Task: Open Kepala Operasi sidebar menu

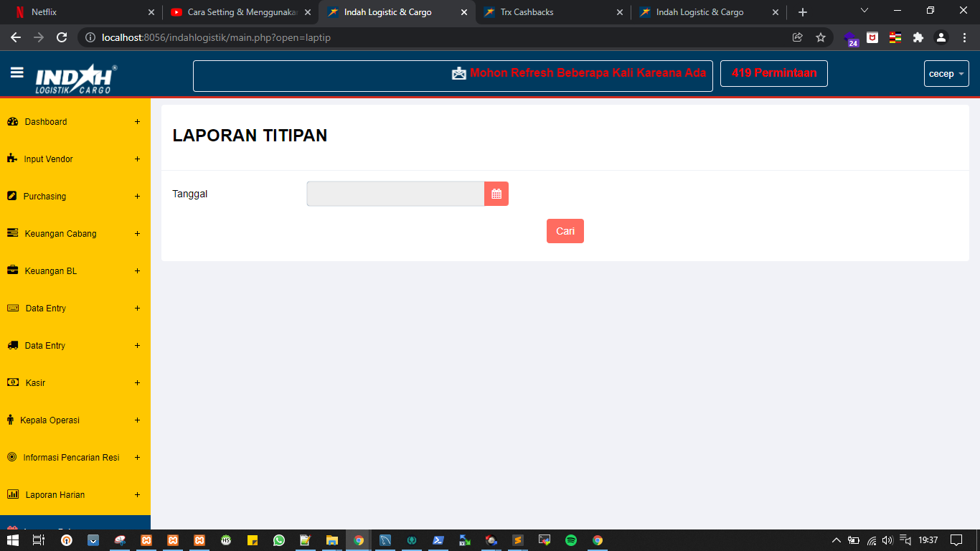Action: [50, 420]
